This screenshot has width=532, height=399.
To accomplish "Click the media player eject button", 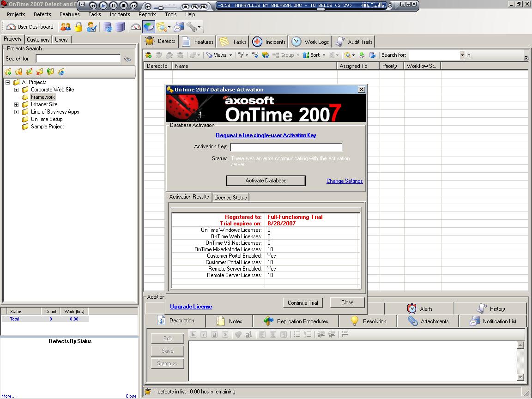I will click(185, 6).
